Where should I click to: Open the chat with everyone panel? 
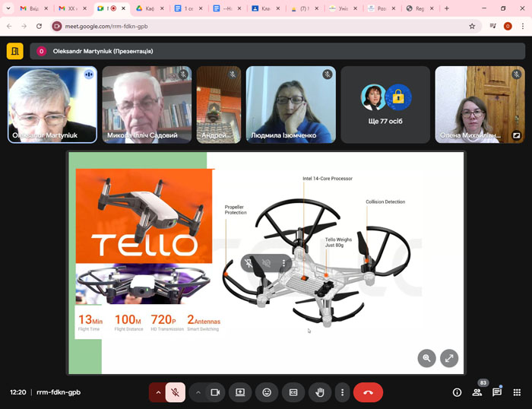click(x=497, y=392)
